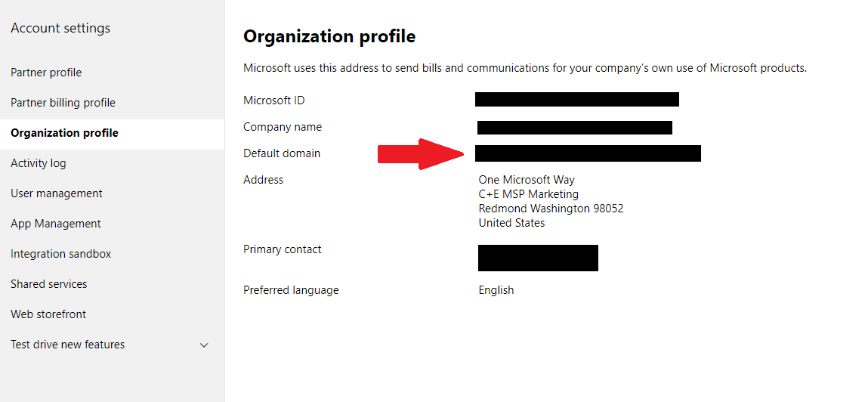
Task: Click the redacted Microsoft ID value
Action: (x=577, y=100)
